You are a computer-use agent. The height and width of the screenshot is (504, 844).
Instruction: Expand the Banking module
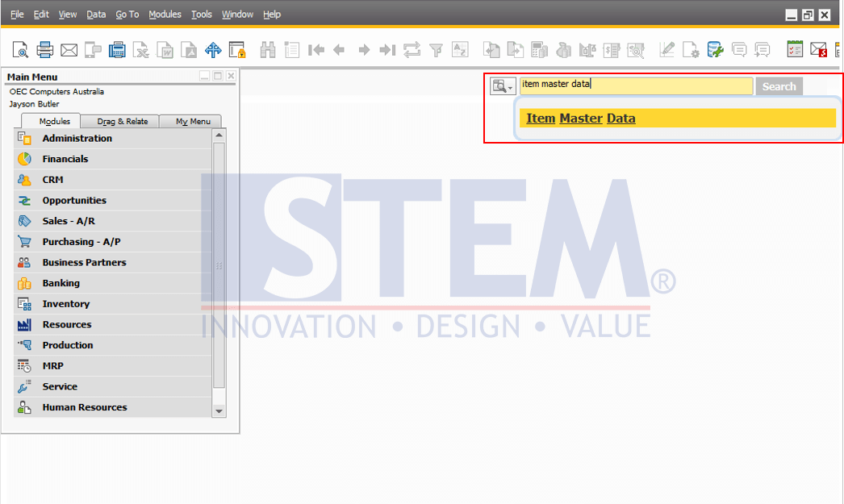(112, 284)
